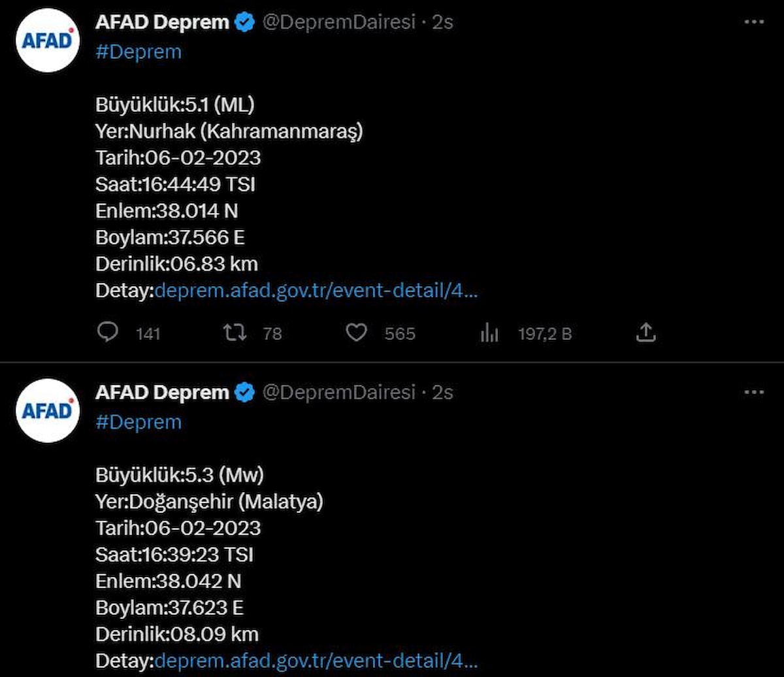Click verified badge on Nurhak tweet
784x677 pixels.
pyautogui.click(x=245, y=23)
